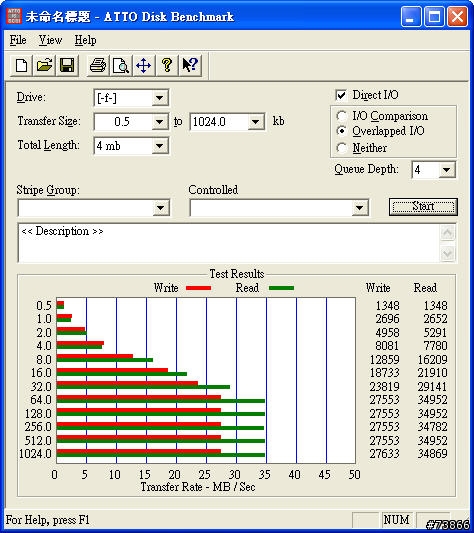Click the read value 2652
474x533 pixels.
pos(435,319)
